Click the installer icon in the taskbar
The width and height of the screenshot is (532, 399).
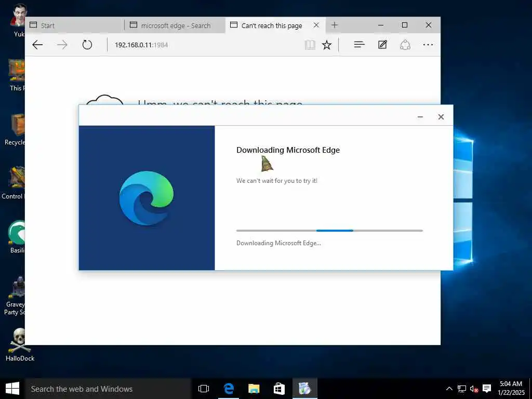(x=304, y=389)
